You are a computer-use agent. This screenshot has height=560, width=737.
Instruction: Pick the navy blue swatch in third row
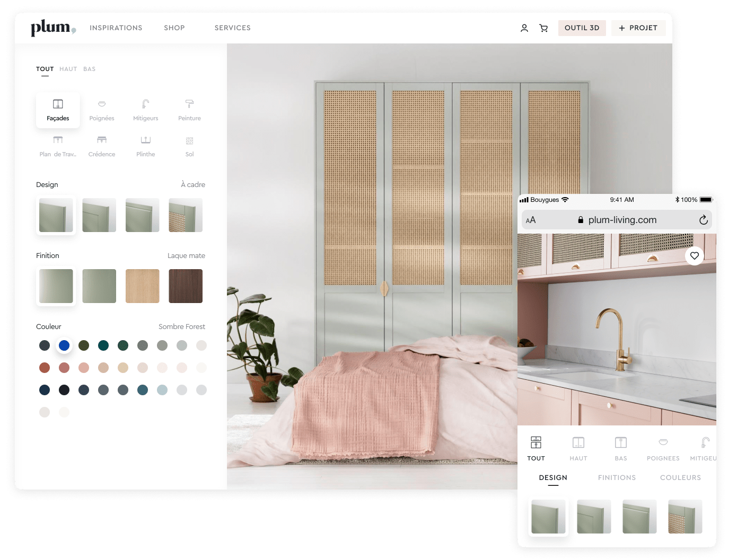pyautogui.click(x=45, y=390)
